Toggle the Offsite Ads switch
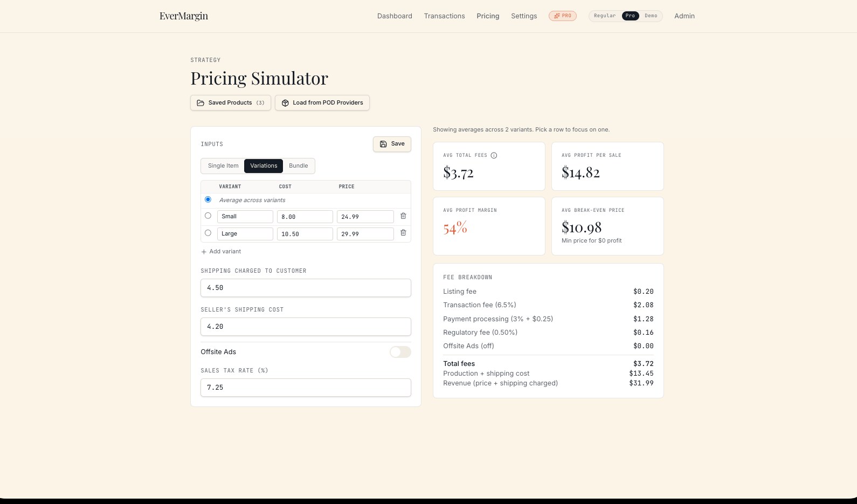This screenshot has height=504, width=857. [400, 352]
